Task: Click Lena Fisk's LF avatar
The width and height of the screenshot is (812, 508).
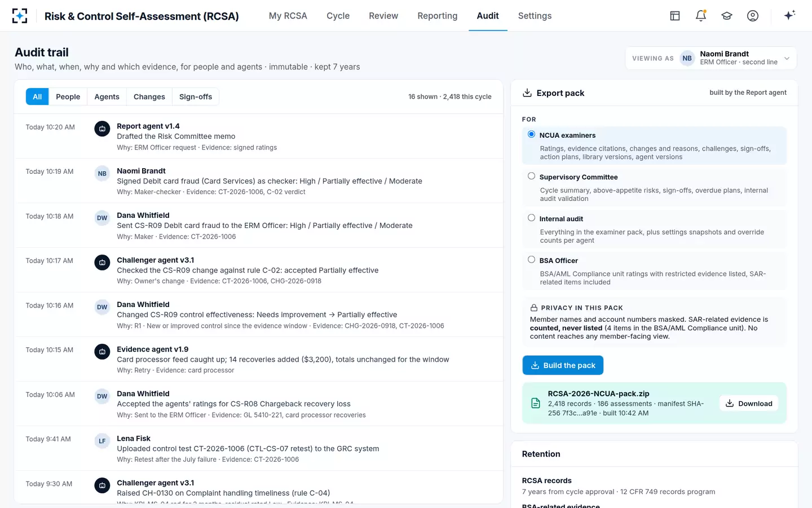Action: pos(102,441)
